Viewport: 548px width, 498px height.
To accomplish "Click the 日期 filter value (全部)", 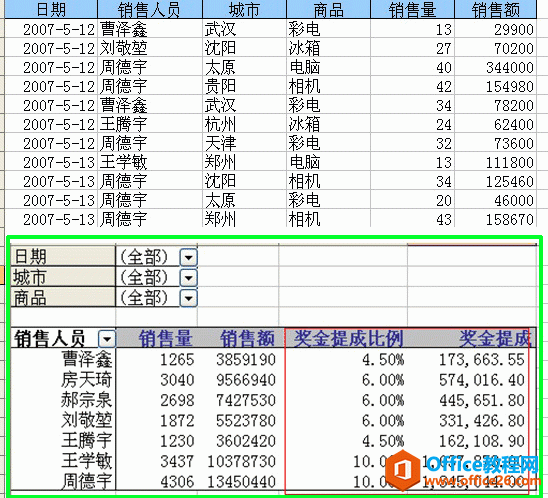I will [x=144, y=258].
